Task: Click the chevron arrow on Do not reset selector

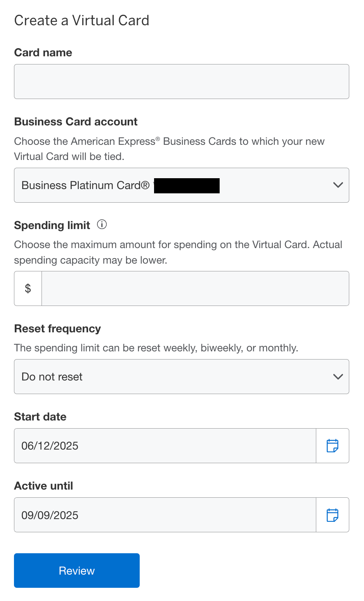Action: [338, 377]
